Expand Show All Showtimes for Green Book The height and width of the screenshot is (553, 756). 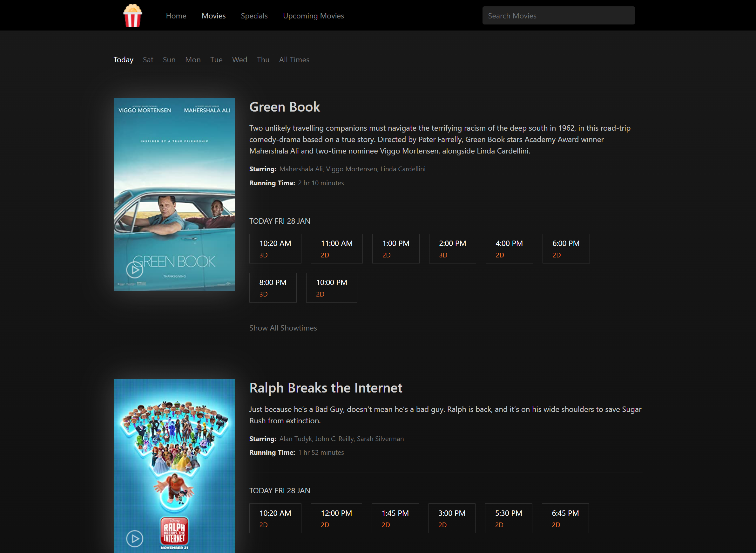[283, 328]
